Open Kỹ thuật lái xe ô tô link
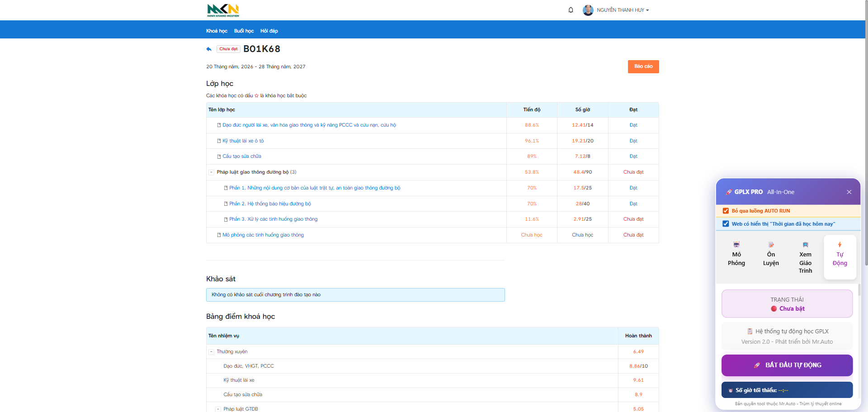Screen dimensions: 868x412 coord(243,141)
